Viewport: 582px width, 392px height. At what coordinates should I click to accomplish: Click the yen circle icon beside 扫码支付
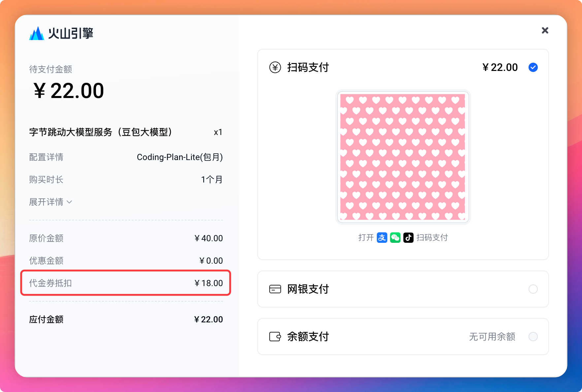point(275,67)
